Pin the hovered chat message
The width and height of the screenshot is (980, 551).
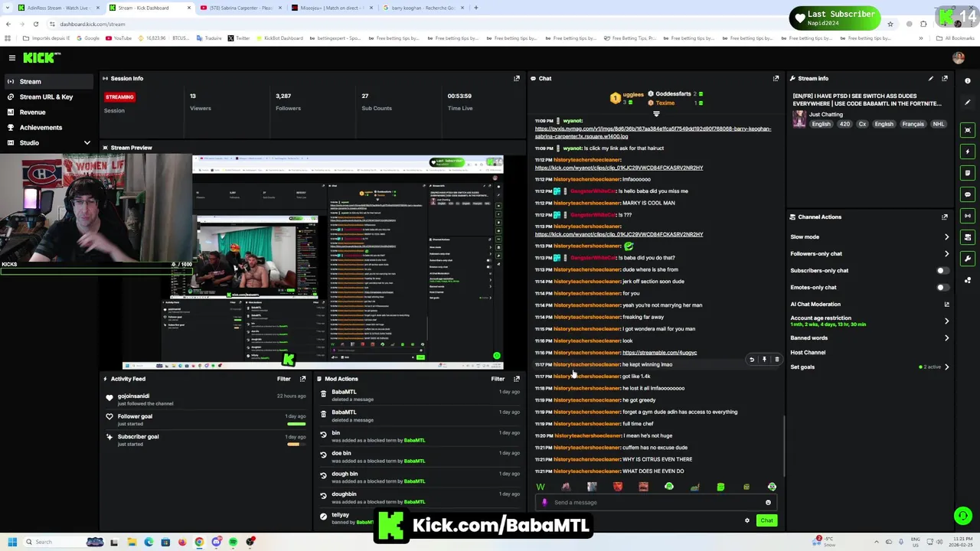click(764, 359)
